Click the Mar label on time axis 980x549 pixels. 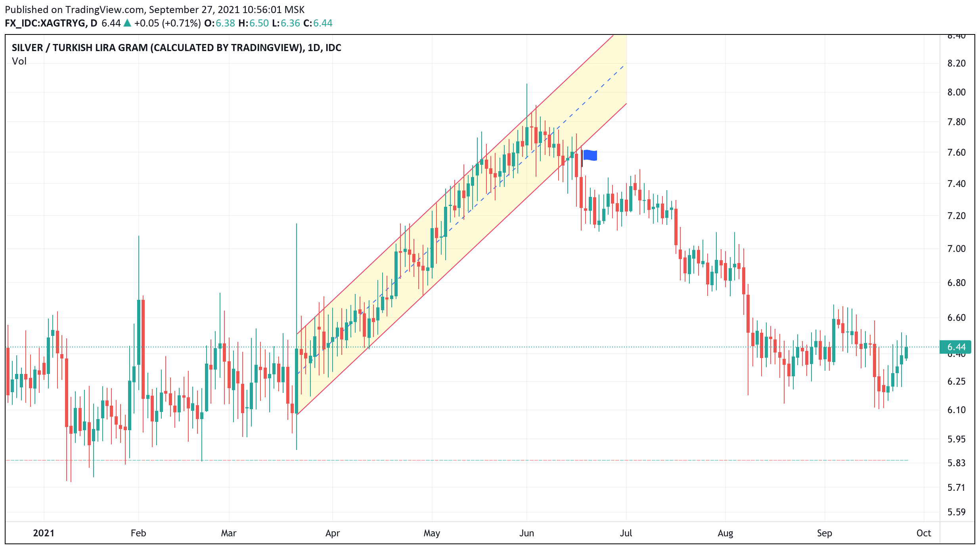(229, 533)
